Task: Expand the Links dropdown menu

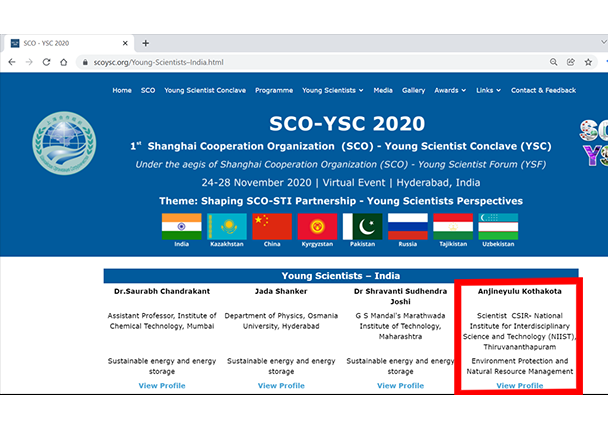Action: coord(488,90)
